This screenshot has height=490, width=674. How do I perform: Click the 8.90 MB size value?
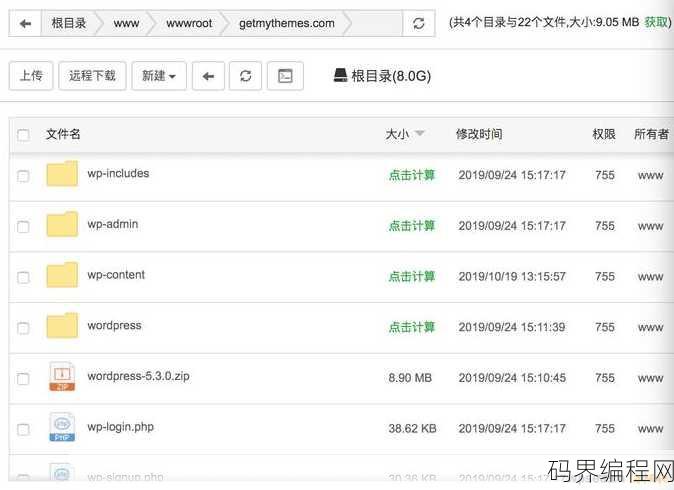coord(410,378)
